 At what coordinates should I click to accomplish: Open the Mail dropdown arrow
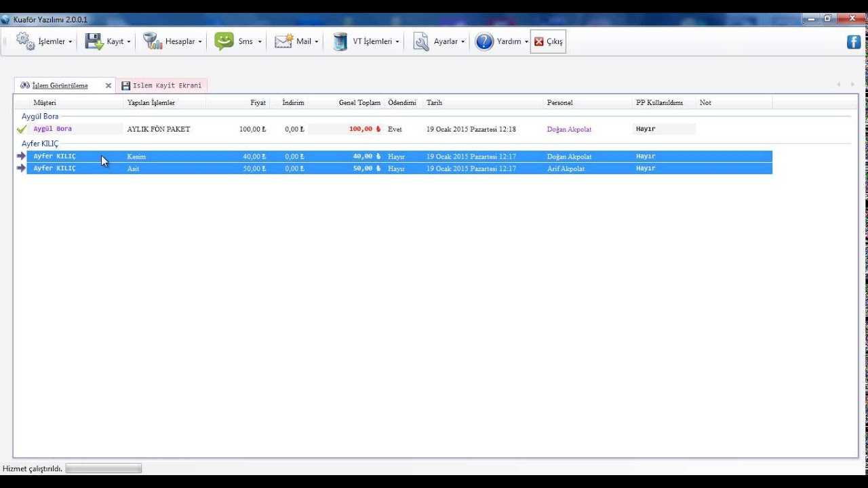coord(317,42)
